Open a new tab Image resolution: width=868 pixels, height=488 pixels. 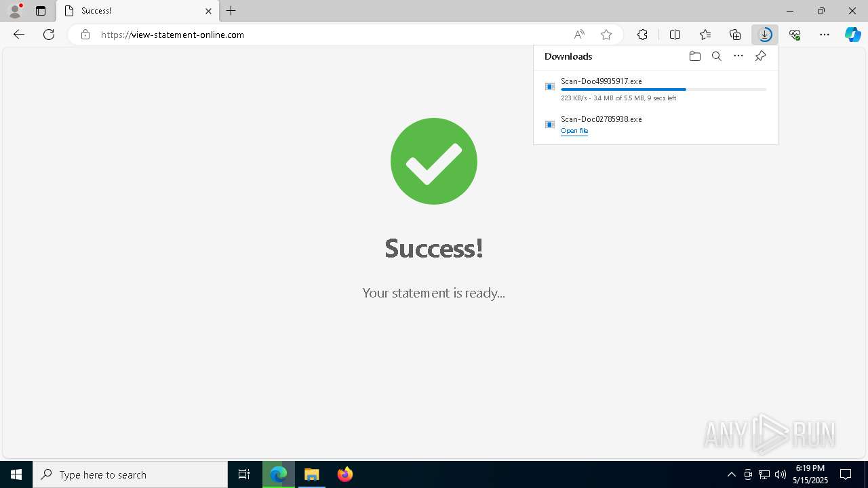coord(231,11)
